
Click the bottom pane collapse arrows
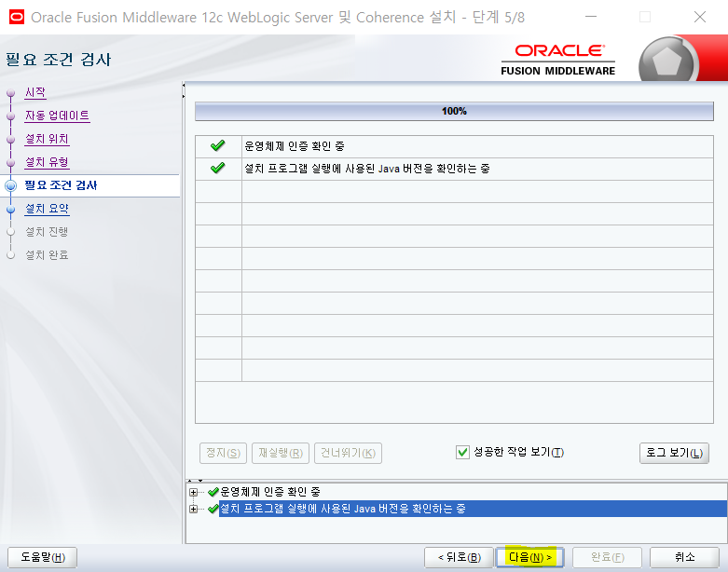[x=195, y=481]
